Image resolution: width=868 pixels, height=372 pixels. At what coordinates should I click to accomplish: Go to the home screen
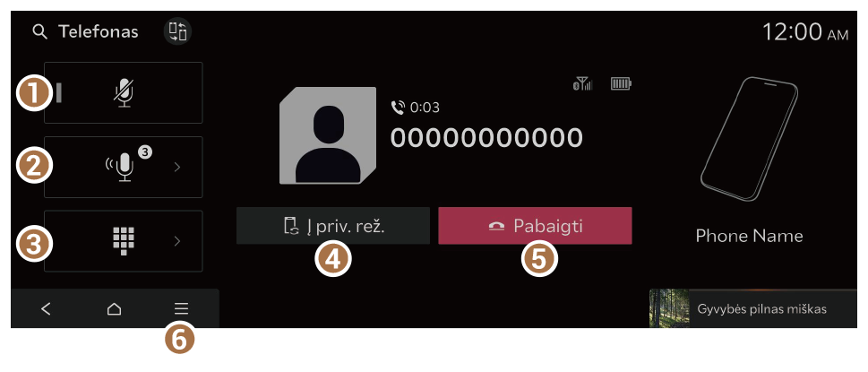(x=114, y=309)
